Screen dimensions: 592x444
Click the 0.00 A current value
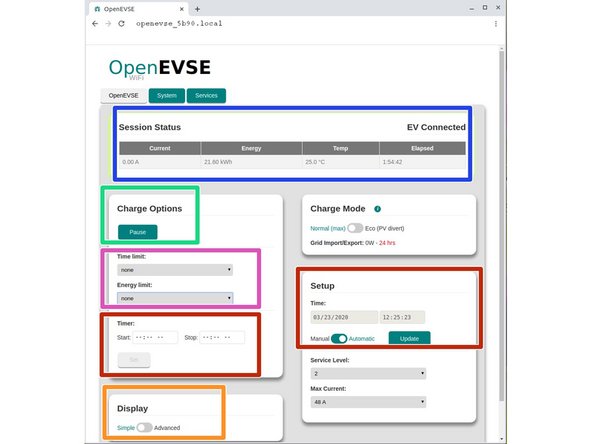[x=131, y=162]
